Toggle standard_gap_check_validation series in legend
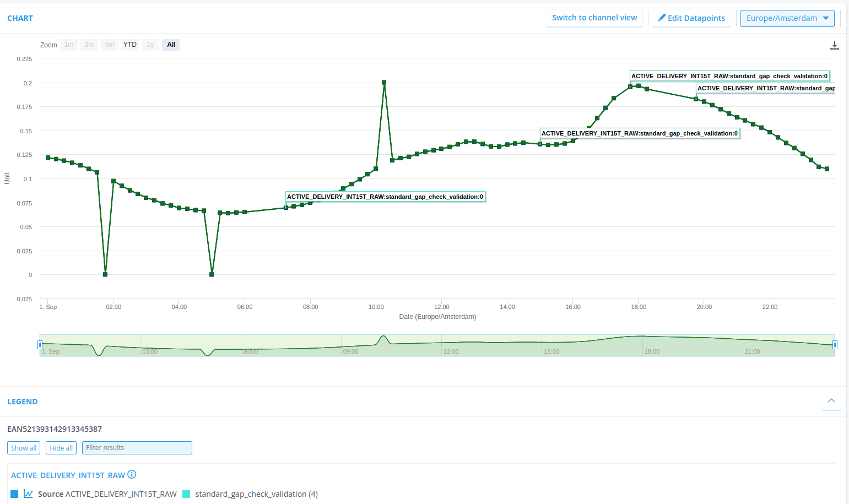This screenshot has height=504, width=849. coord(256,494)
